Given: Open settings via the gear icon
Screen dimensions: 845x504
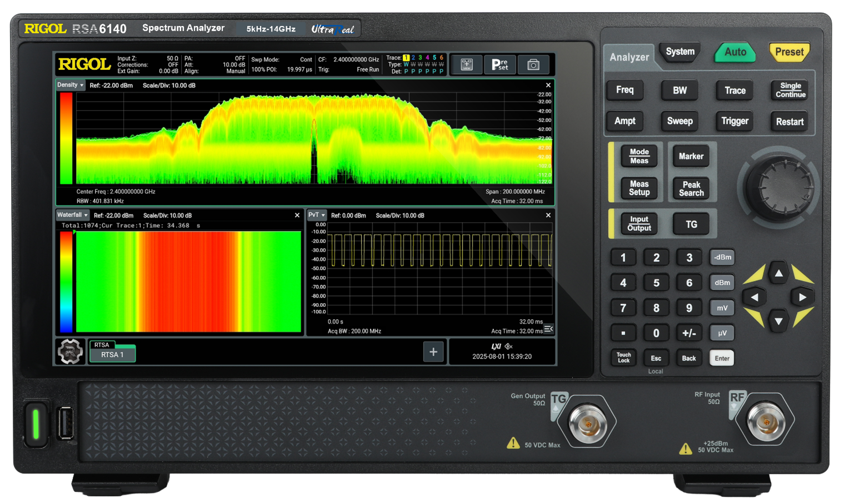Looking at the screenshot, I should point(70,351).
